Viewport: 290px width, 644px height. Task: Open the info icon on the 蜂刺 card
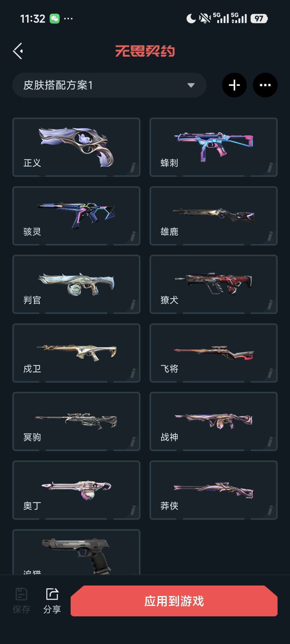coord(270,167)
